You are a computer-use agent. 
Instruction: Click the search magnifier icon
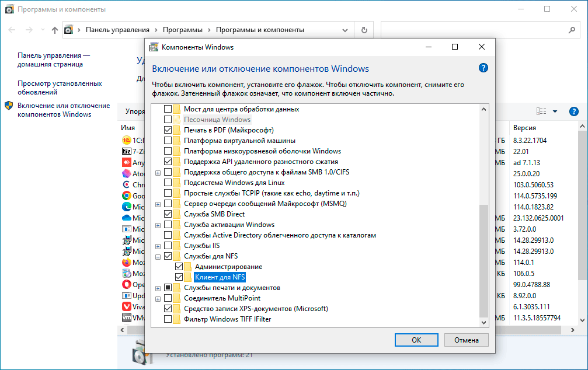coord(572,30)
